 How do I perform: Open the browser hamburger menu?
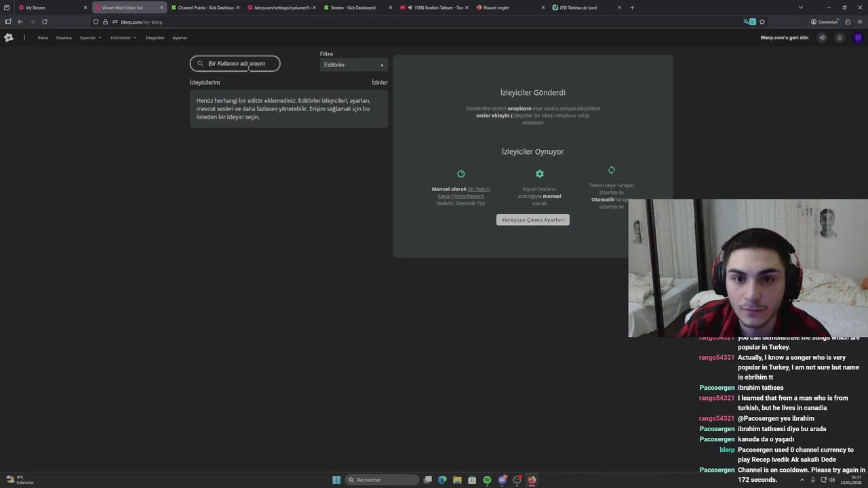click(x=860, y=22)
